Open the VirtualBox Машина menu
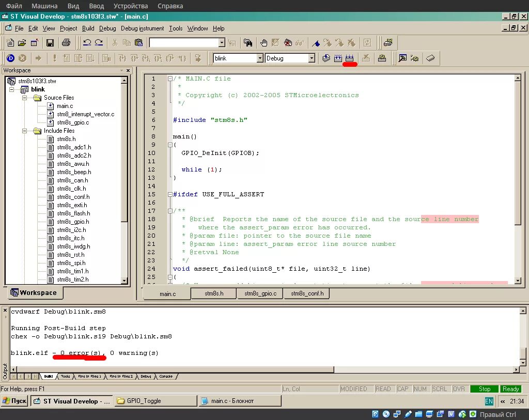Viewport: 529px width, 420px height. (x=44, y=6)
